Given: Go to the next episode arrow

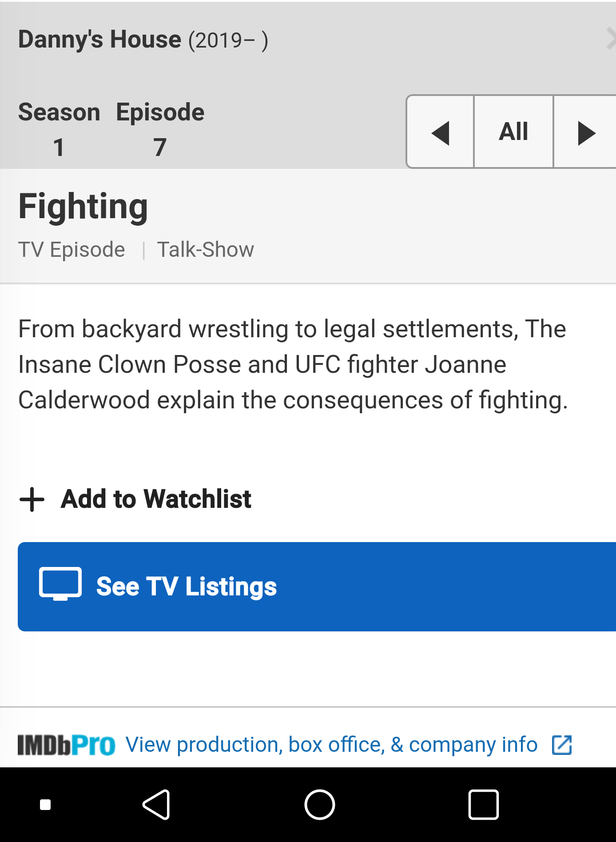Looking at the screenshot, I should 585,132.
